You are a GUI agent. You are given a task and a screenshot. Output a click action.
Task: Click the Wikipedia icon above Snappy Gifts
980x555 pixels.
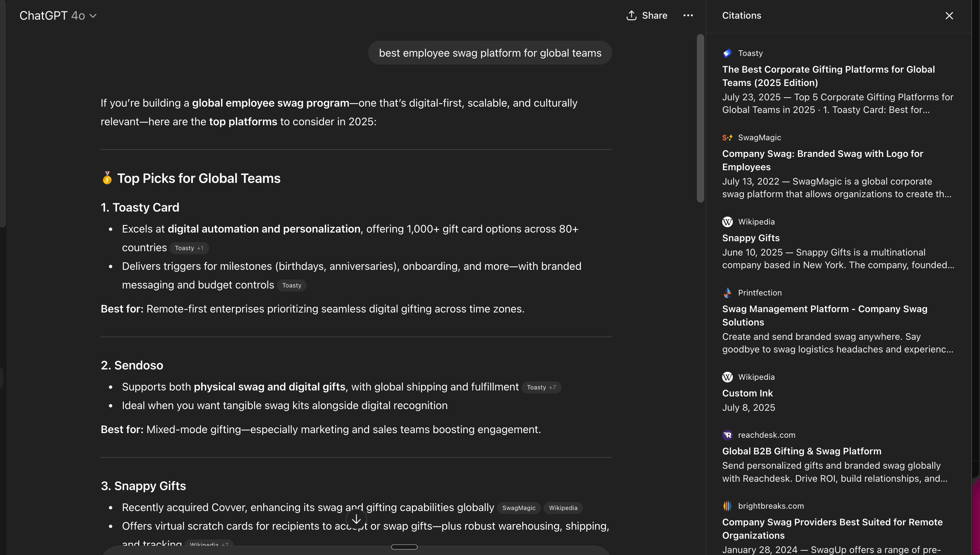728,222
